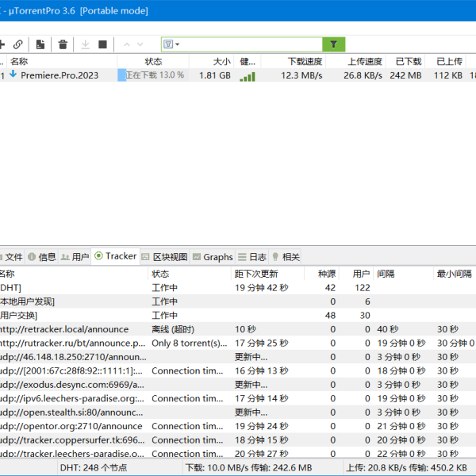Stop the torrent with the square icon
This screenshot has width=476, height=476.
click(102, 44)
